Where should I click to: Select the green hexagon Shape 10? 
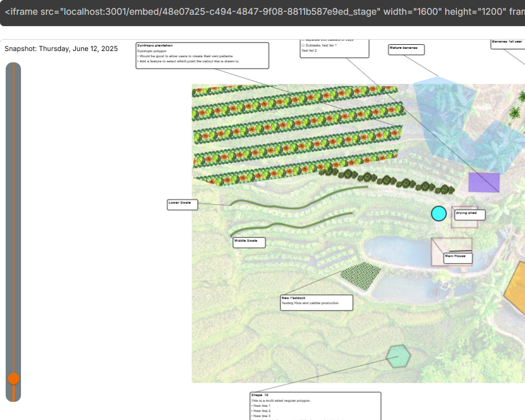(x=399, y=357)
